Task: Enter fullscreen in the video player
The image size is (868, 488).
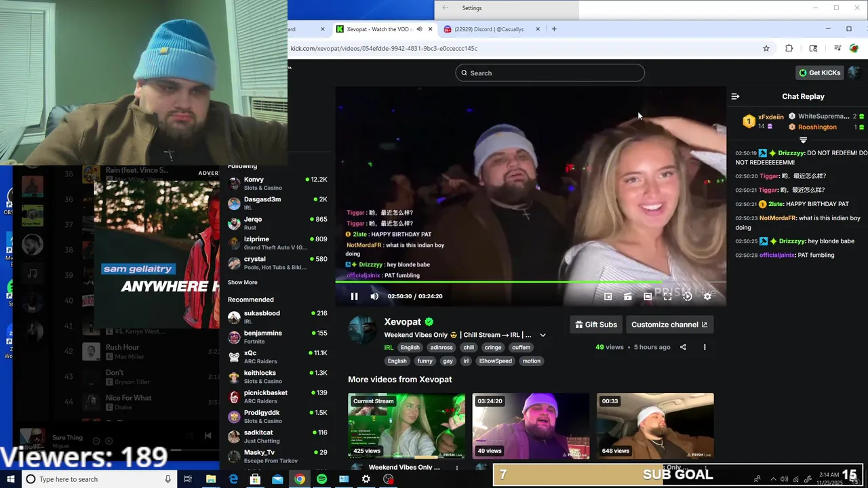Action: (x=667, y=296)
